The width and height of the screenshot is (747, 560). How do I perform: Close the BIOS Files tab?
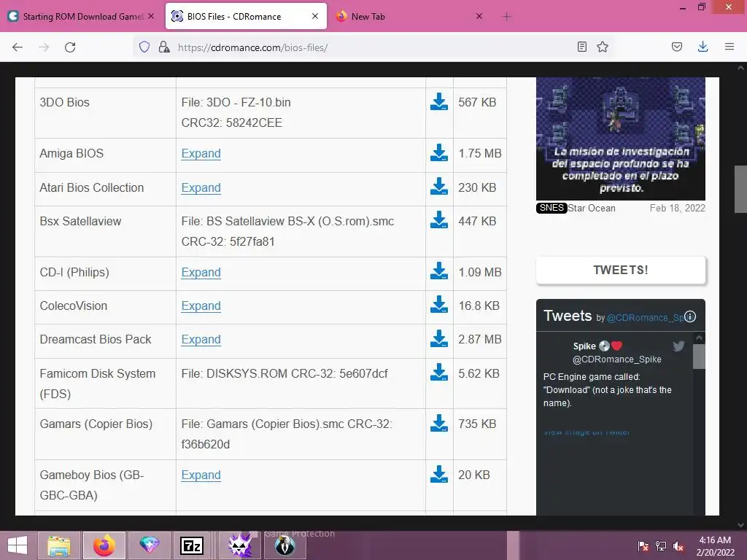point(315,16)
